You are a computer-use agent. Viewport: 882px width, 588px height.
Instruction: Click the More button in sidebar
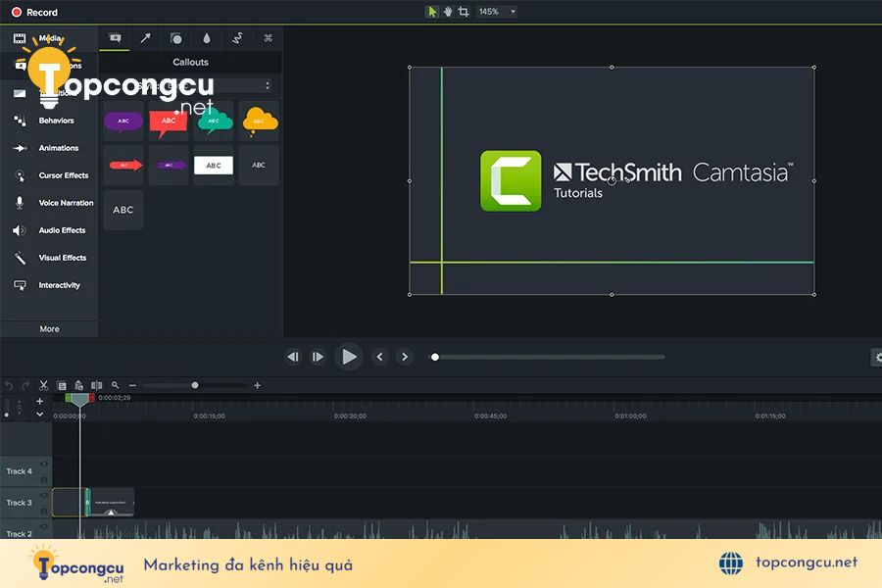49,329
